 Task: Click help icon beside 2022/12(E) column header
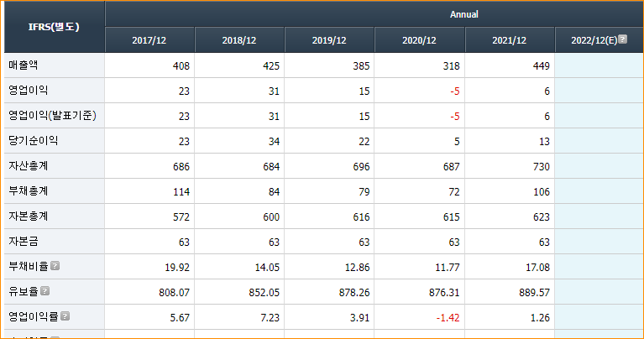pyautogui.click(x=623, y=39)
